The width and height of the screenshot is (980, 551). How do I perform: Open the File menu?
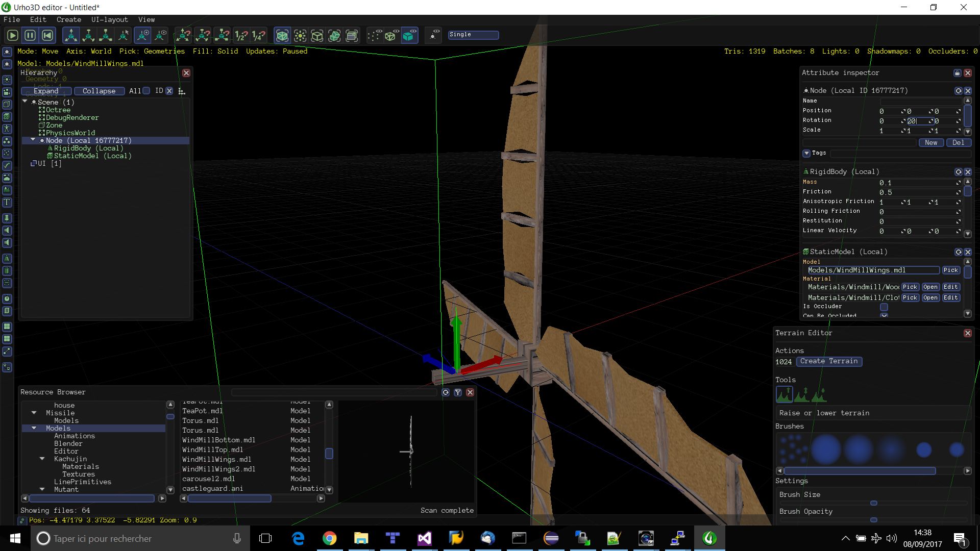pyautogui.click(x=12, y=19)
